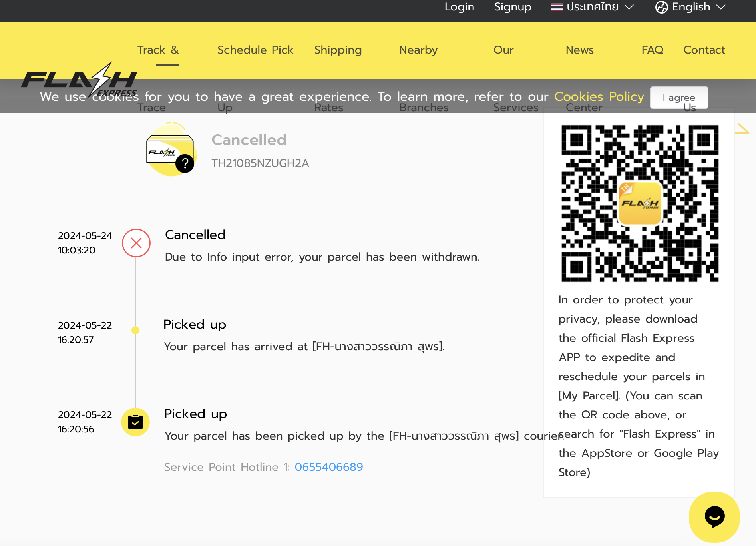Click the timestamp 2024-05-24 10:03:20
756x546 pixels.
pos(85,243)
